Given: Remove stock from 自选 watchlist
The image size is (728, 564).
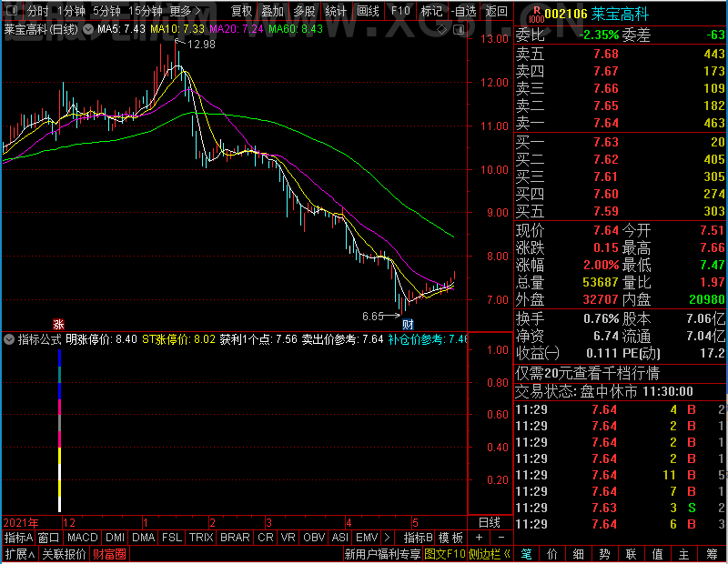Looking at the screenshot, I should (x=464, y=11).
